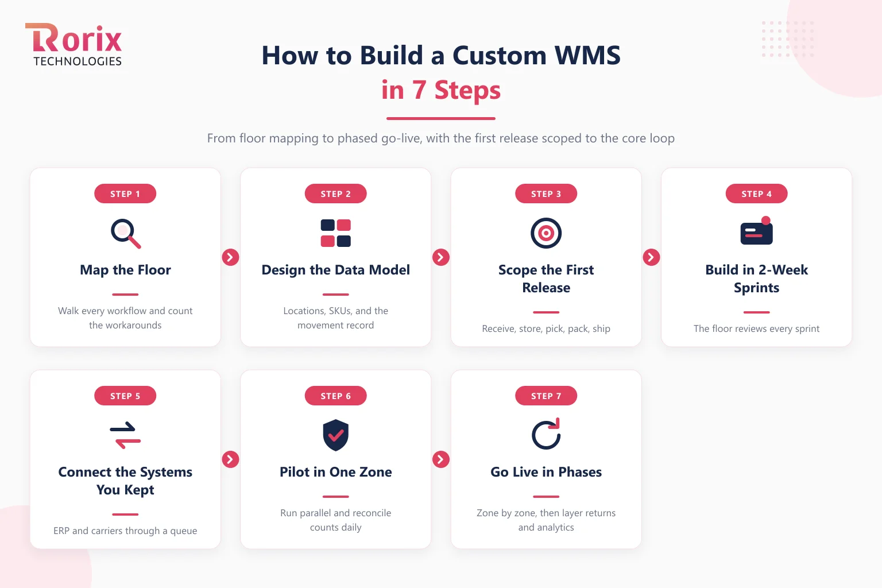Select the STEP 3 badge
882x588 pixels.
[546, 194]
